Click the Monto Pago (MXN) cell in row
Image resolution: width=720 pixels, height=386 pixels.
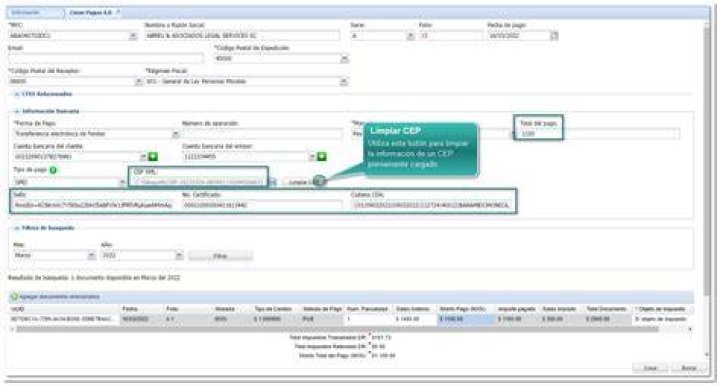(466, 319)
